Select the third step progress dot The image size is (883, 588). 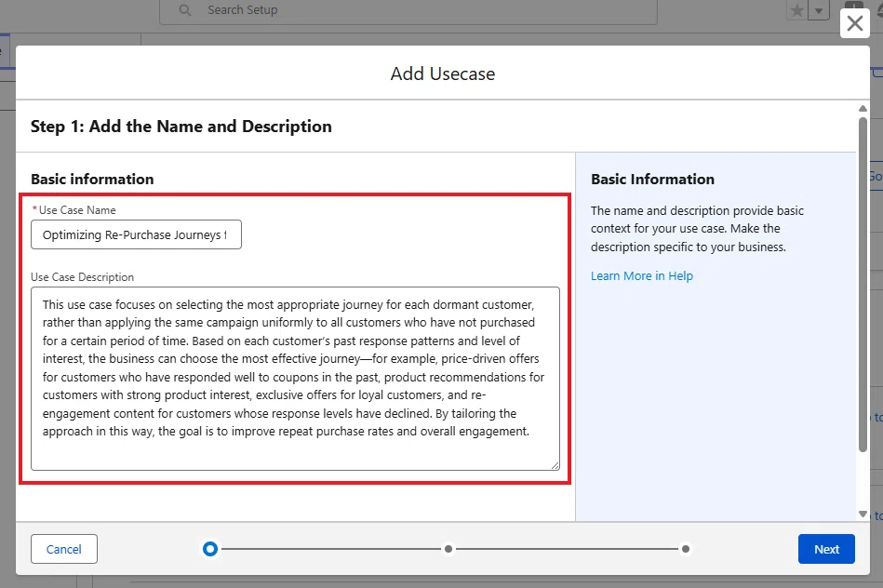click(x=686, y=549)
